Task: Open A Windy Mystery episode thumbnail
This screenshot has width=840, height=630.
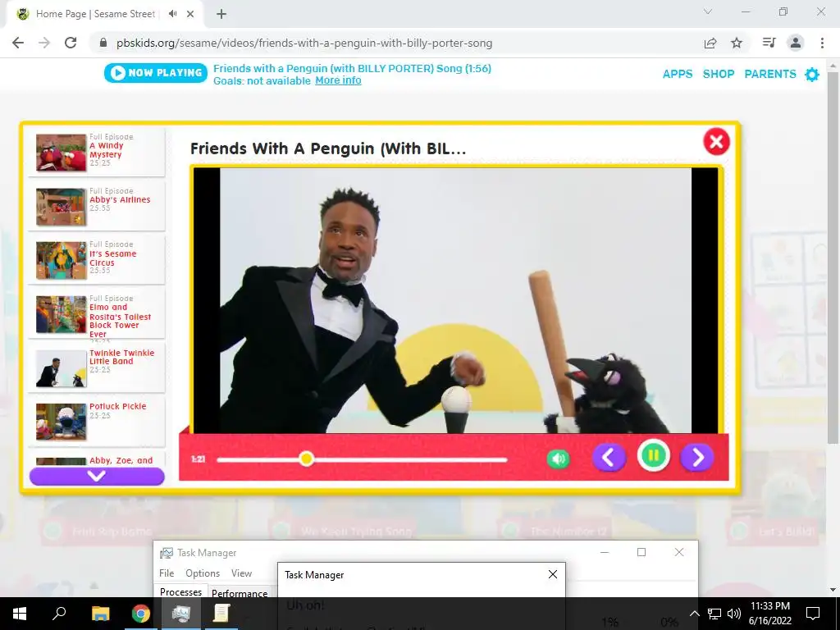Action: (61, 153)
